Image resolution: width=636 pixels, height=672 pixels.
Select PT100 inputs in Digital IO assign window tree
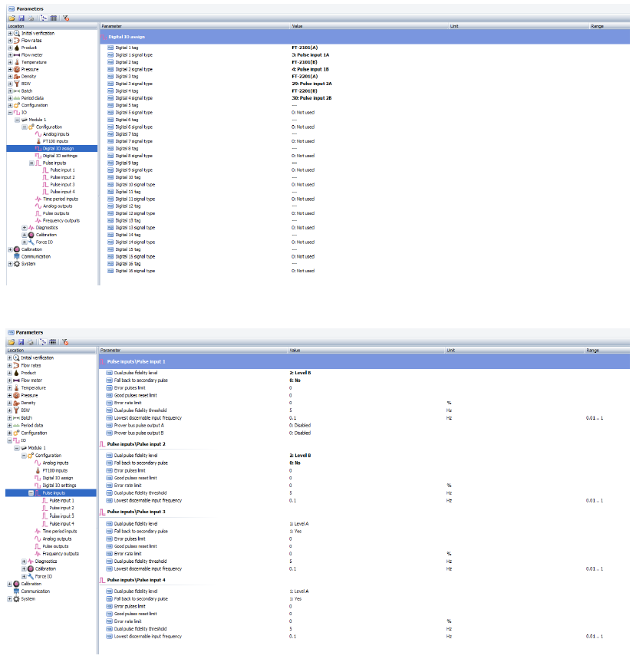55,141
